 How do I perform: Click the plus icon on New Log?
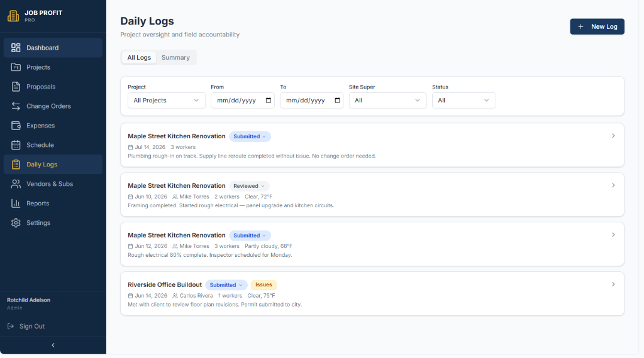(580, 26)
